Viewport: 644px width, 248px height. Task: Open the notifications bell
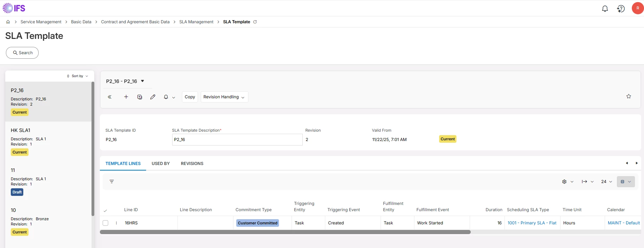tap(605, 9)
